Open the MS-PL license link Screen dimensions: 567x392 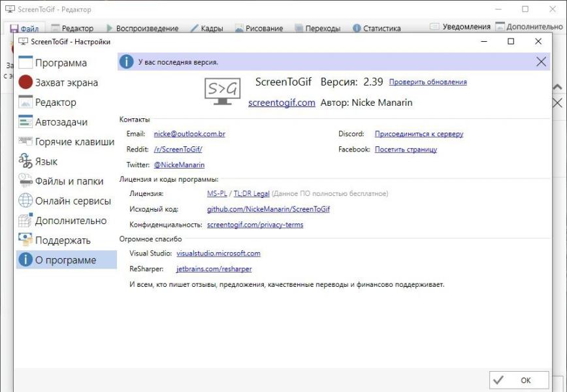pyautogui.click(x=217, y=193)
